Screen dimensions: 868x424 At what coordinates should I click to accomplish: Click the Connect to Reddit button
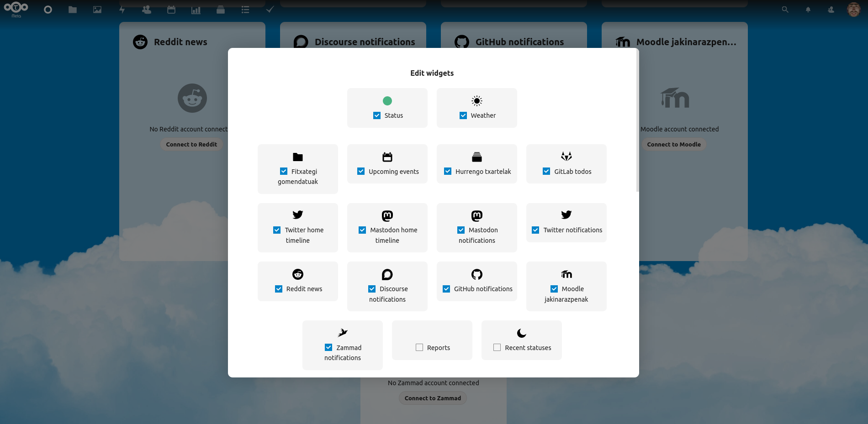pyautogui.click(x=191, y=144)
